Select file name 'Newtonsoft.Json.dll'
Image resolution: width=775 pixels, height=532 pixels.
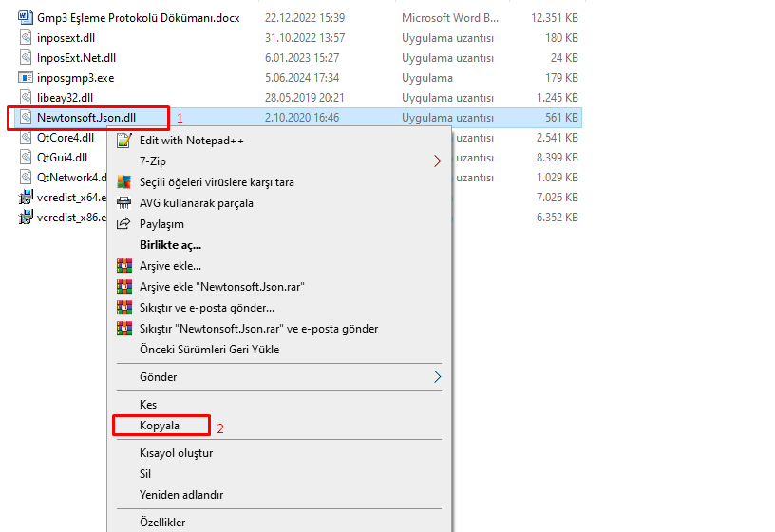click(x=86, y=118)
